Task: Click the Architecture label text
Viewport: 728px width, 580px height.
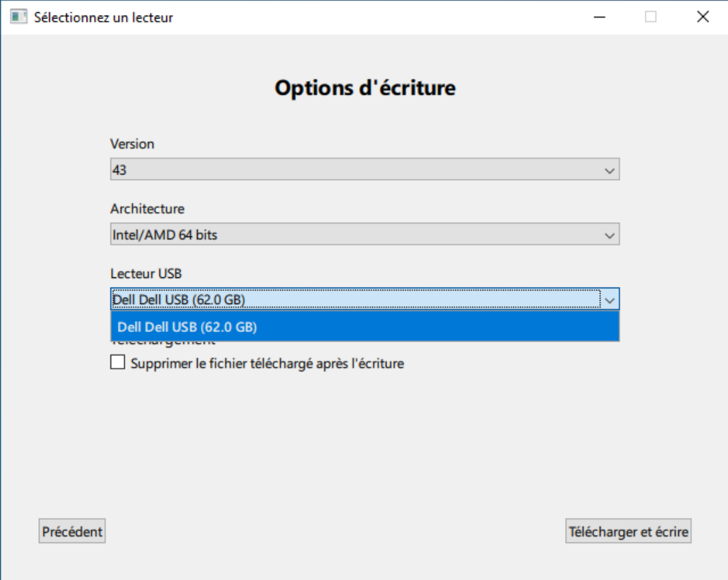Action: (147, 209)
